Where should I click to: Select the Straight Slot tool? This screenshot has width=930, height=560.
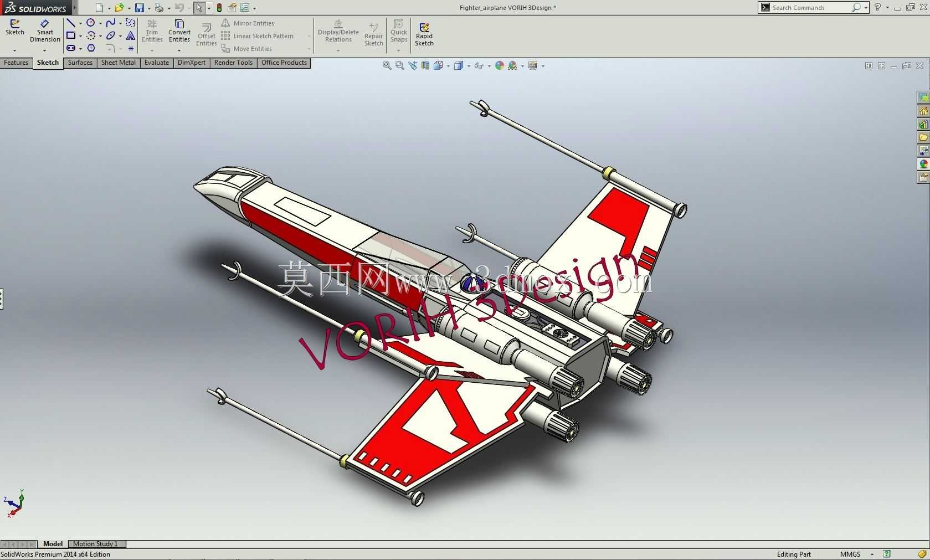[71, 48]
